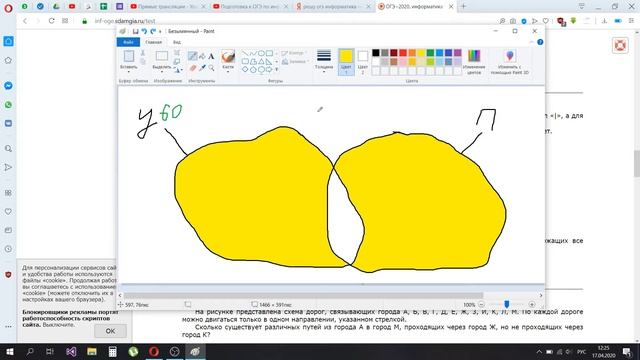The image size is (640, 360).
Task: Open Calculator from the taskbar
Action: [x=112, y=351]
